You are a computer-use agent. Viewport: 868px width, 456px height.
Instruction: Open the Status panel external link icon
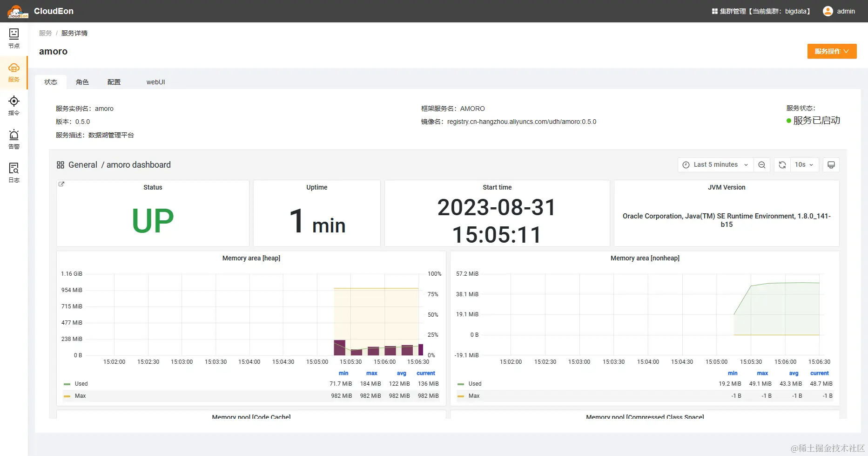coord(61,184)
